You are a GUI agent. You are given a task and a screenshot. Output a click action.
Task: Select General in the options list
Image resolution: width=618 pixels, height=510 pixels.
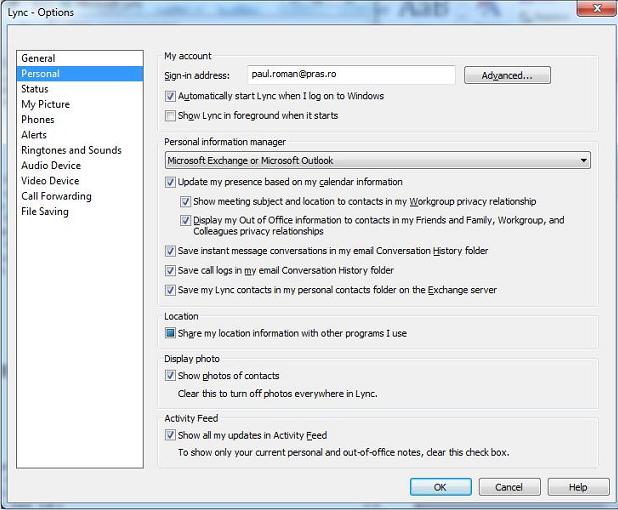pyautogui.click(x=39, y=59)
